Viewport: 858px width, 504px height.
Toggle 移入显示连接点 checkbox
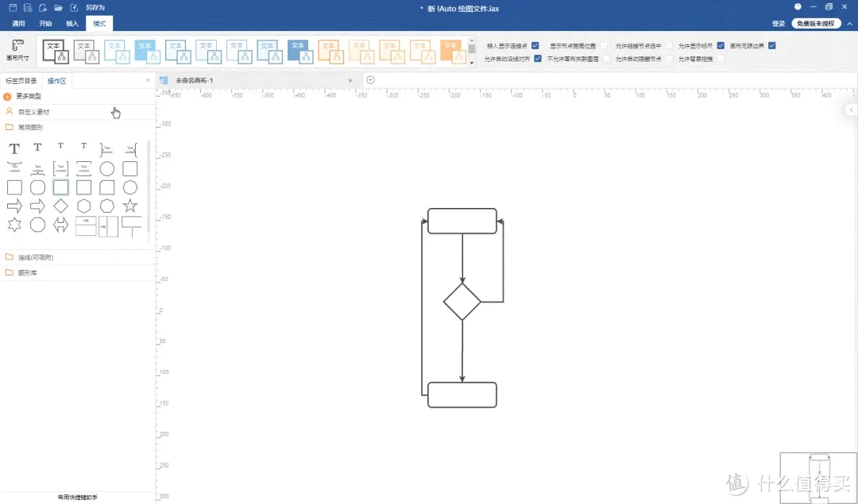click(535, 46)
